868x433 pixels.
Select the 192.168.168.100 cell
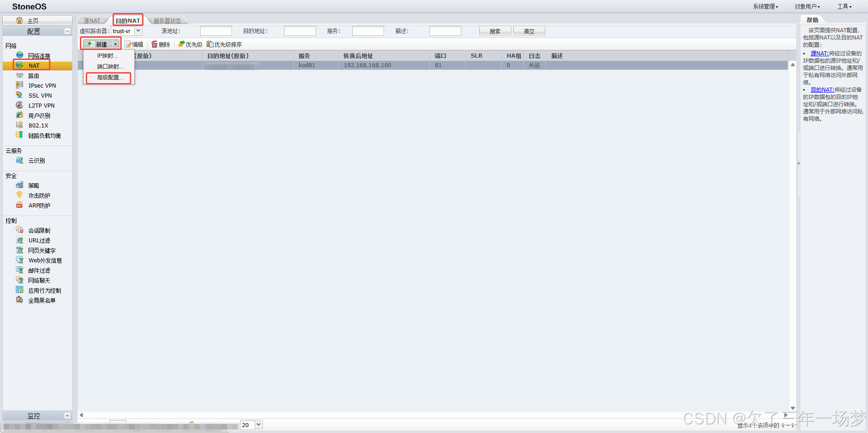(384, 65)
